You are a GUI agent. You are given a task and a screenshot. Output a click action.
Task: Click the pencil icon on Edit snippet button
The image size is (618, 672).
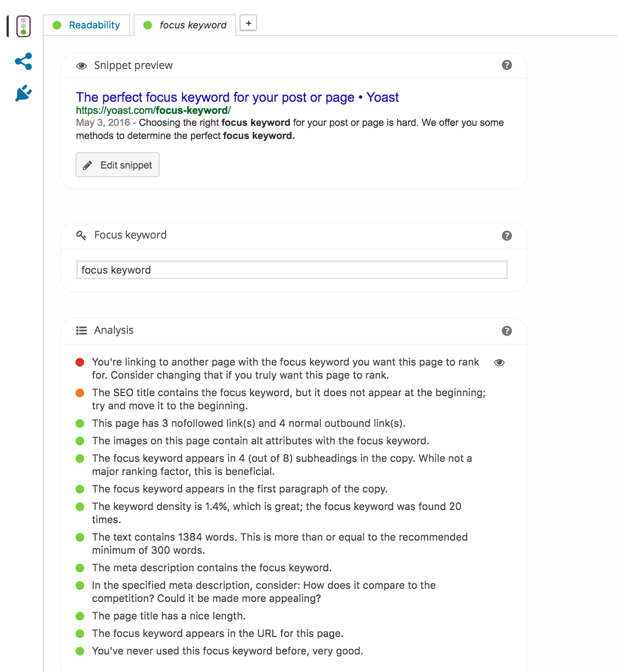pos(88,165)
